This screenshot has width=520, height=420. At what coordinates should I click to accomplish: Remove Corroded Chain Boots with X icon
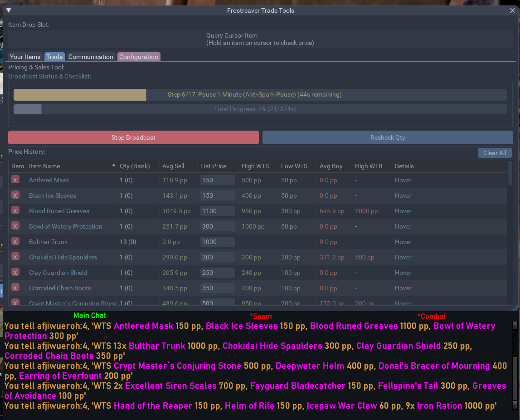(x=15, y=288)
